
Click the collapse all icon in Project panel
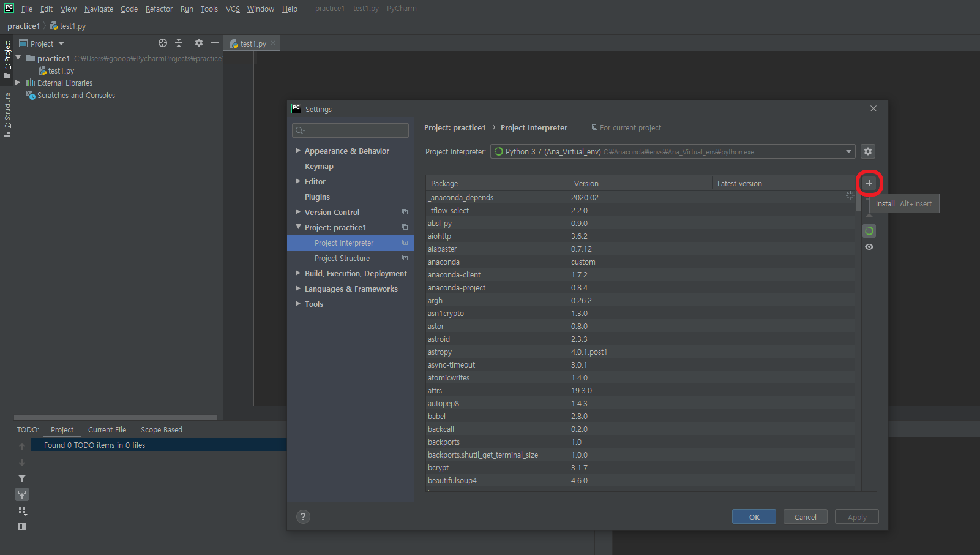click(179, 43)
